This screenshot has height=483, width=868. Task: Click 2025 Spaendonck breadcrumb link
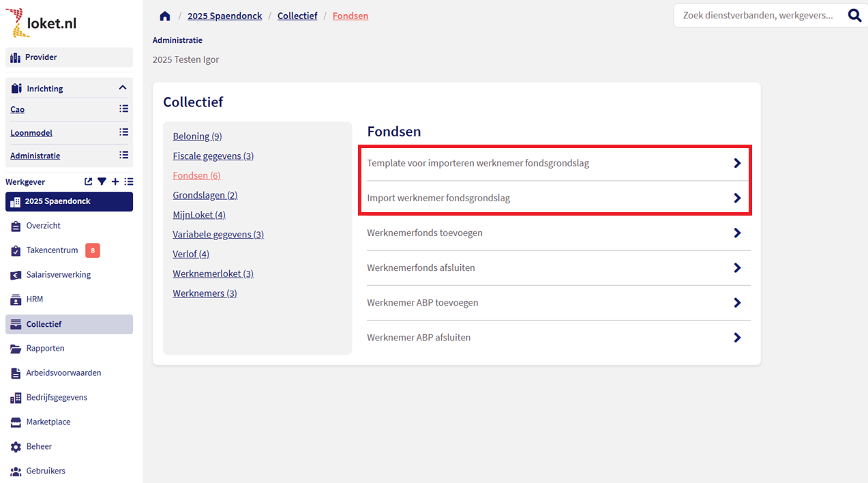coord(224,16)
